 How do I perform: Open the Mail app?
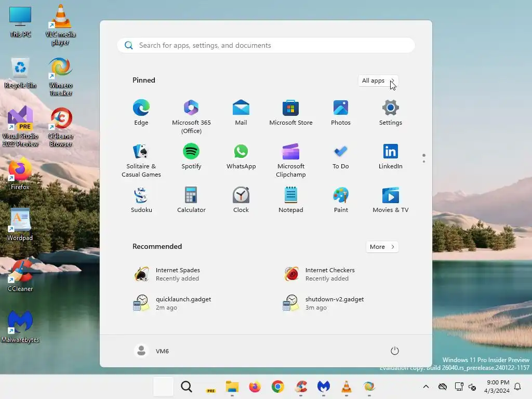coord(241,113)
